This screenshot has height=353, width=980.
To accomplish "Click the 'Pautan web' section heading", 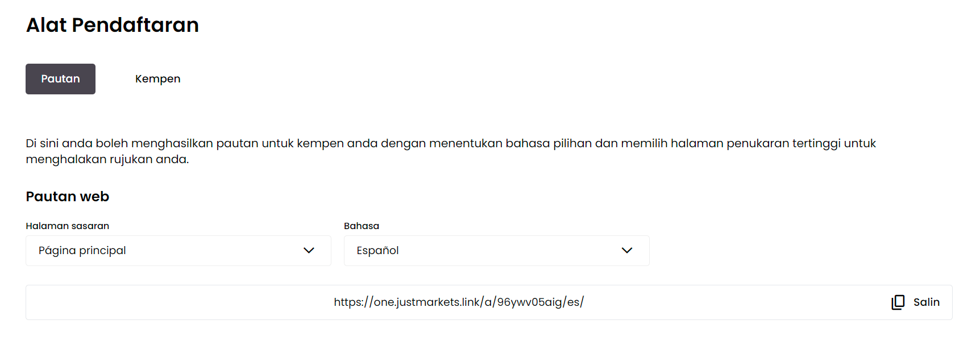I will [67, 197].
